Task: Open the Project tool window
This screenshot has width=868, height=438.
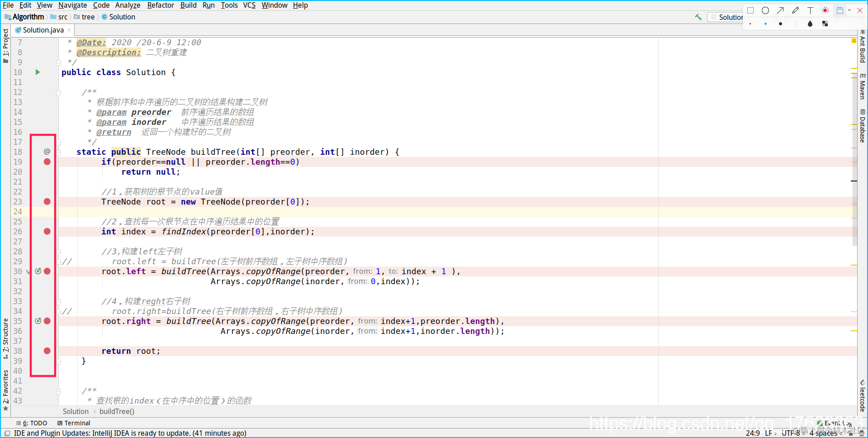Action: click(5, 45)
